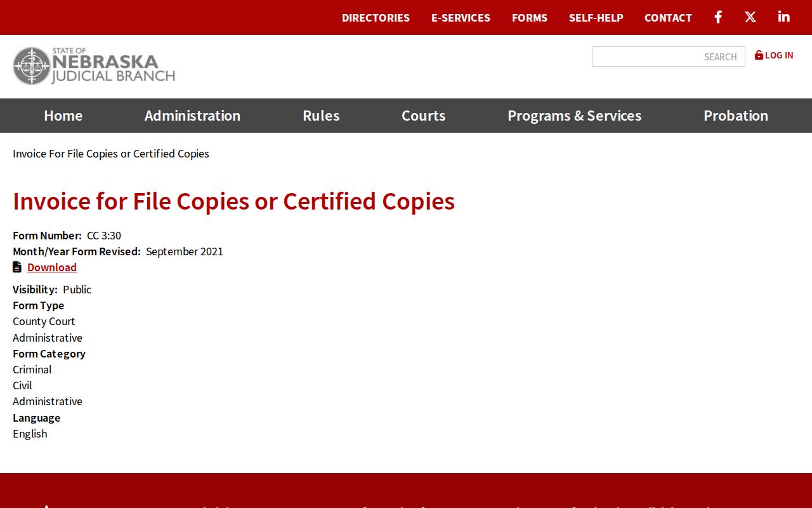812x508 pixels.
Task: Click the breadcrumb Invoice For File Copies
Action: (111, 154)
